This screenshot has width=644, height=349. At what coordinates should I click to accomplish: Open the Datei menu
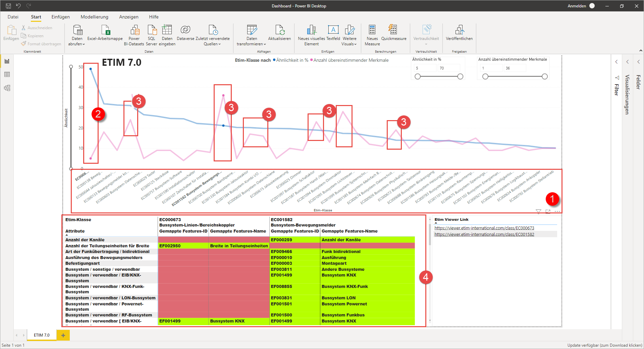point(13,17)
